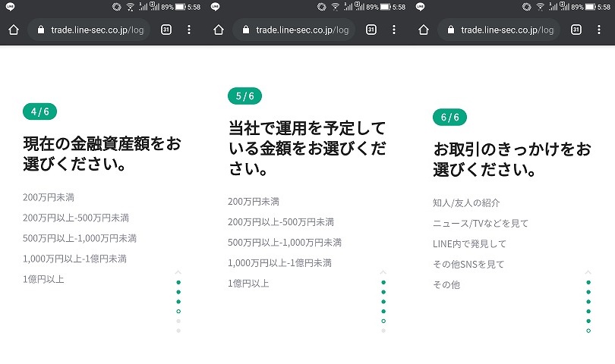
Task: Tap the hollow current-step dot on the 5/6 screen
Action: pyautogui.click(x=383, y=321)
